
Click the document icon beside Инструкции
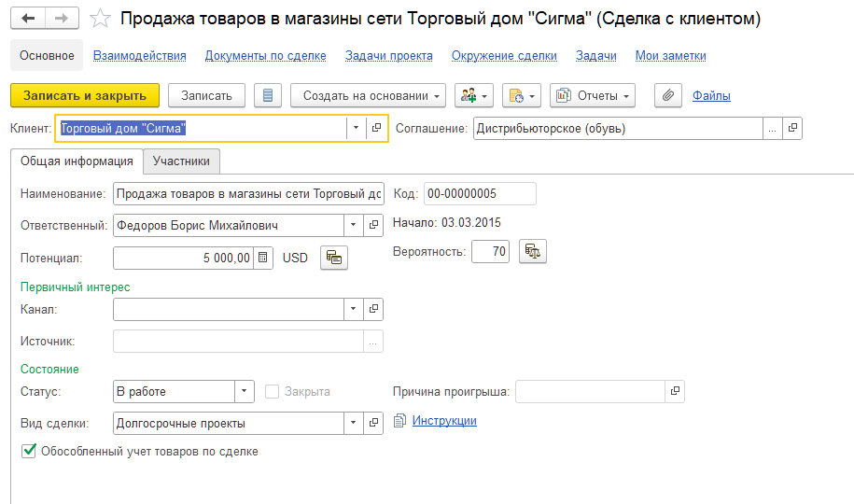point(399,421)
